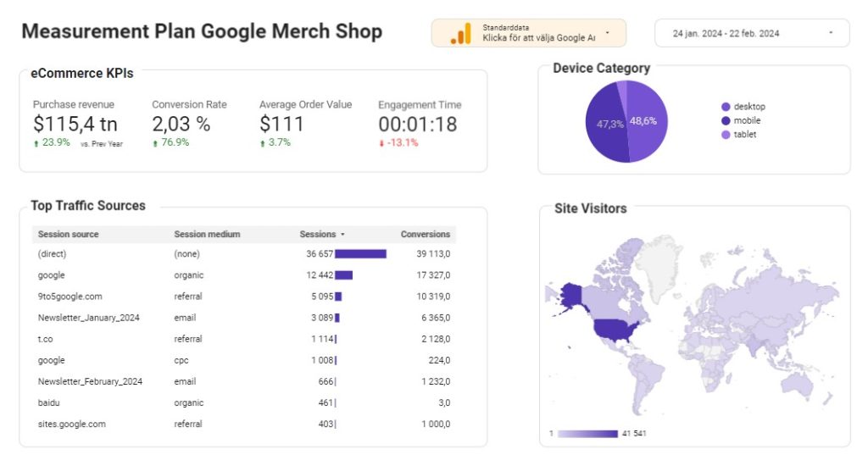Click the -13.1% engagement change indicator
The height and width of the screenshot is (455, 868).
coord(398,143)
